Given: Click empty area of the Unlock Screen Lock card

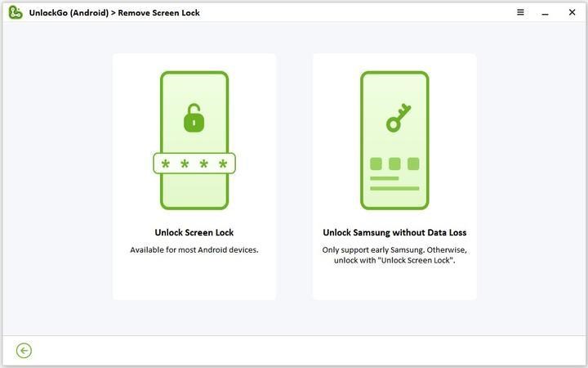Looking at the screenshot, I should [x=194, y=281].
